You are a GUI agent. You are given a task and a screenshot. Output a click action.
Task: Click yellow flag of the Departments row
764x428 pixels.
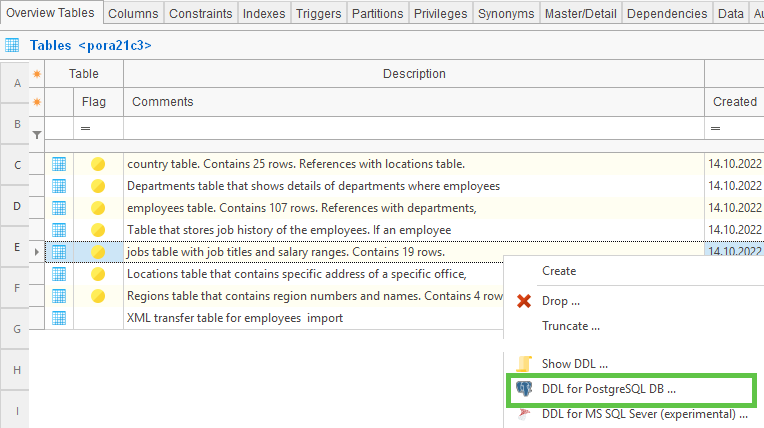click(98, 186)
